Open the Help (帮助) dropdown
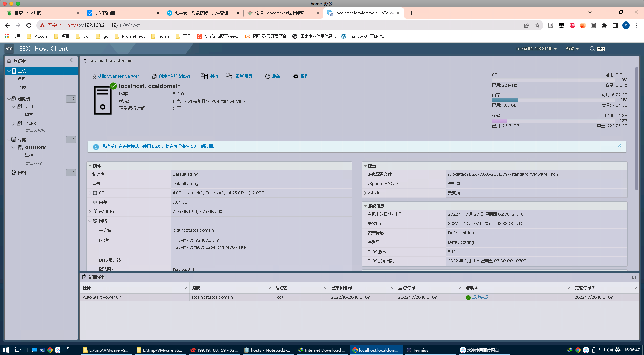Viewport: 644px width, 355px height. (572, 49)
